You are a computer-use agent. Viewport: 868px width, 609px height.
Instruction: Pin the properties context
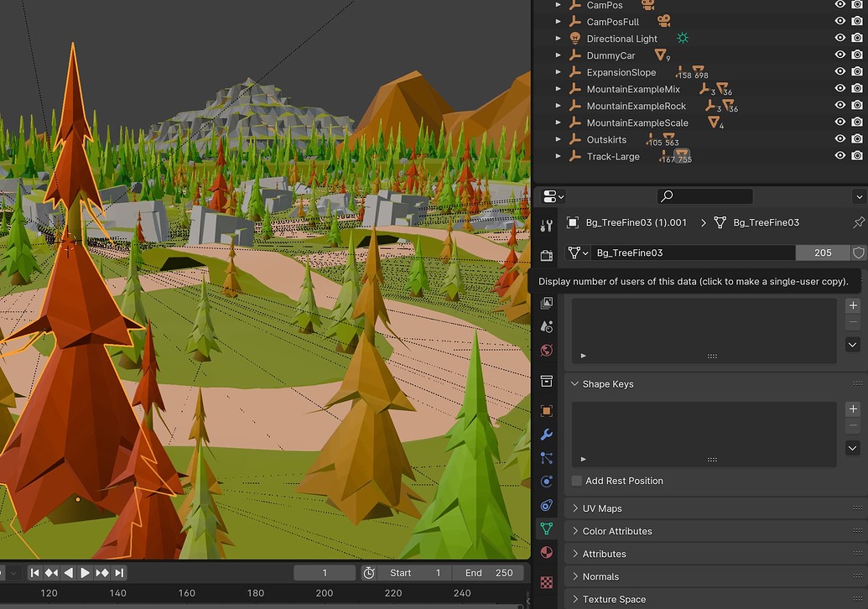point(859,222)
